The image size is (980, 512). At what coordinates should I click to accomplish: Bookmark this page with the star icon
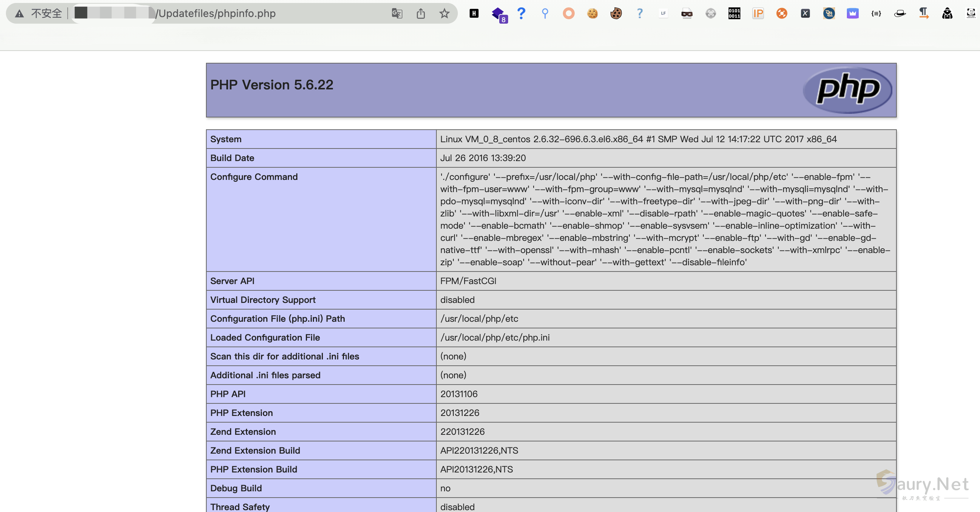(x=444, y=13)
